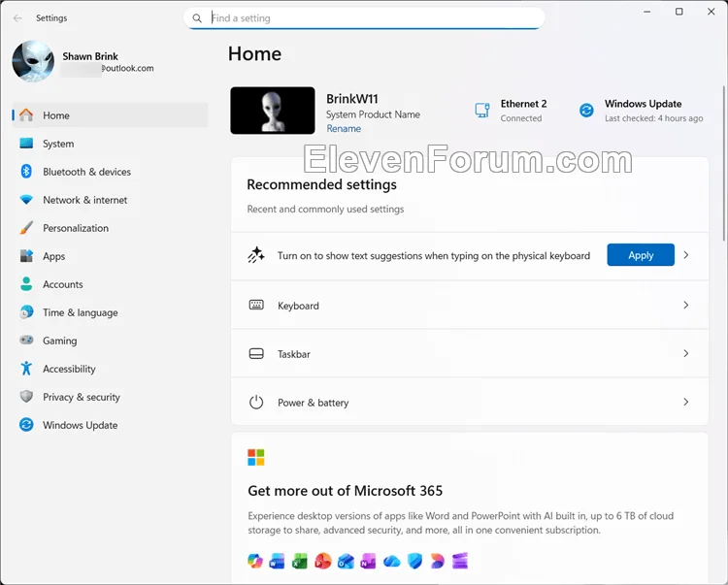Click the Time & language globe icon
Screen dimensions: 728x585
(26, 312)
